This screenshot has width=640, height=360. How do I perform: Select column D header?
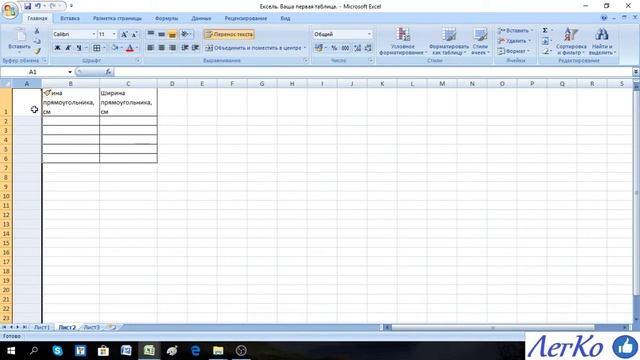point(172,84)
